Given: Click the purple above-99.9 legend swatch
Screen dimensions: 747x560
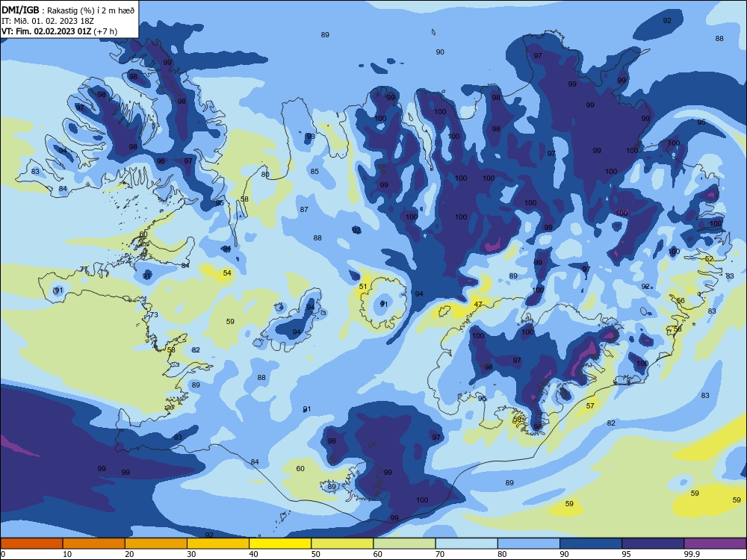Looking at the screenshot, I should [x=715, y=544].
